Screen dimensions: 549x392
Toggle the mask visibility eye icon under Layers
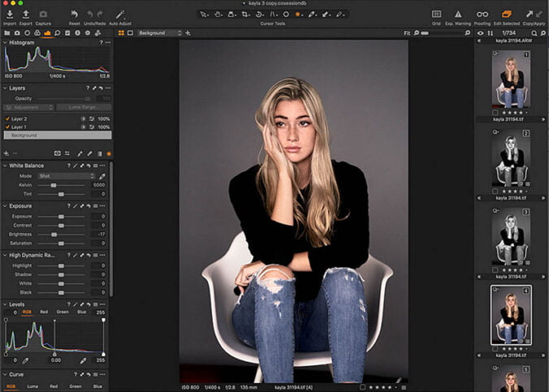pyautogui.click(x=58, y=153)
